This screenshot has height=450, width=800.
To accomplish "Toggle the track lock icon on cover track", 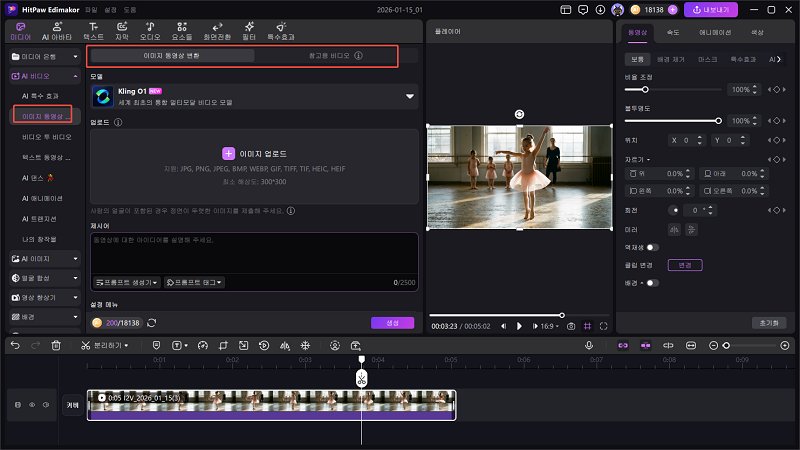I will pyautogui.click(x=18, y=405).
